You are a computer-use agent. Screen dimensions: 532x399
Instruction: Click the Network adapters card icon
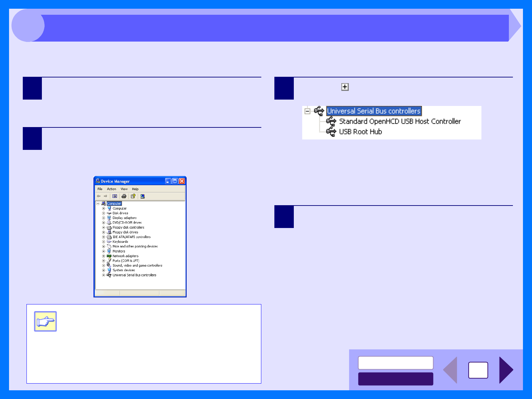click(109, 256)
